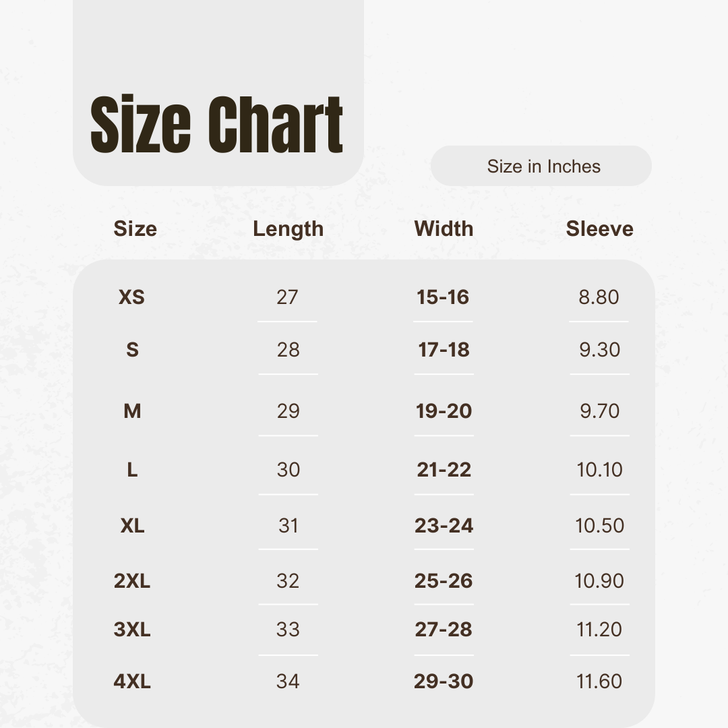Select the 4XL size row label
728x728 pixels.
(132, 681)
